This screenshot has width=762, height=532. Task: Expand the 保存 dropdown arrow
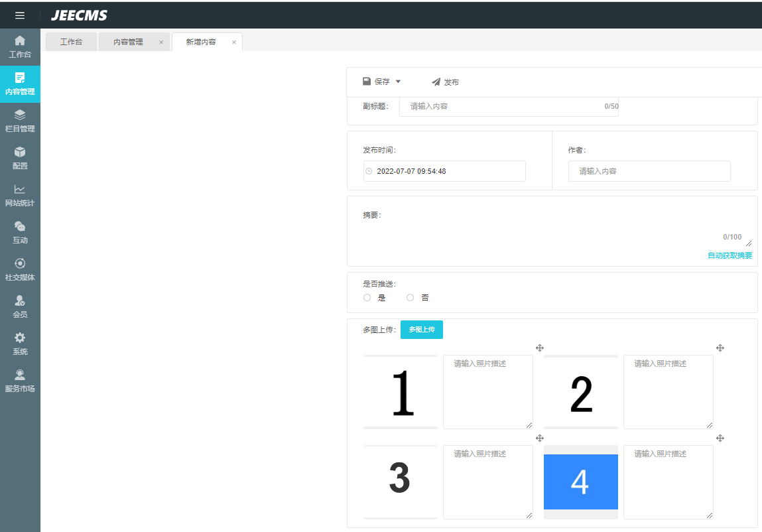coord(398,82)
